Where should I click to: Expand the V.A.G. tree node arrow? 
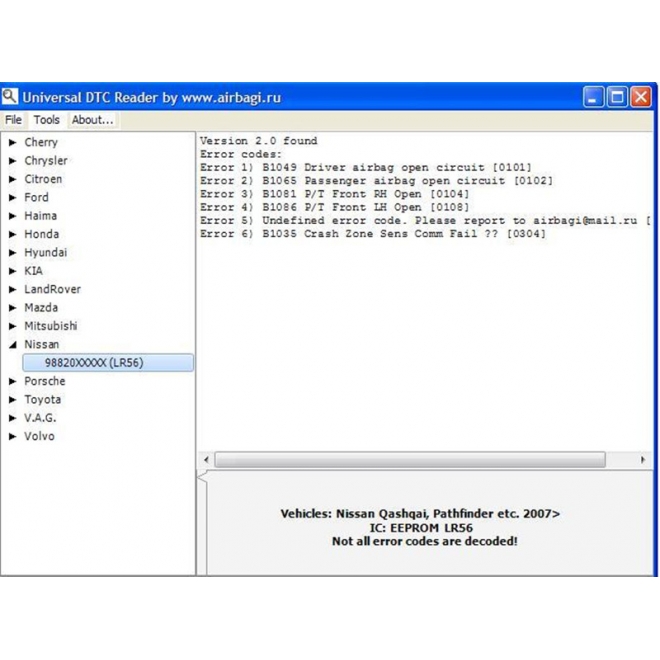coord(13,418)
